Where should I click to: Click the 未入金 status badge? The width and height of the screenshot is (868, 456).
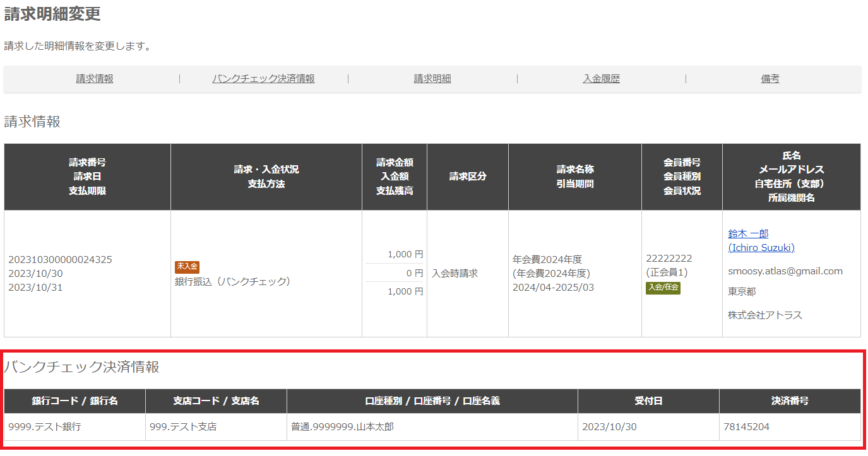pyautogui.click(x=187, y=267)
